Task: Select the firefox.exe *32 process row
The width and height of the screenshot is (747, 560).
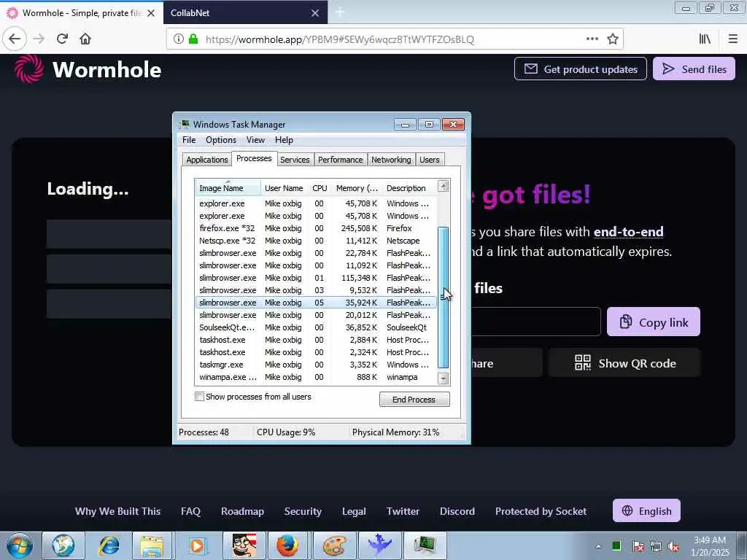Action: [315, 228]
